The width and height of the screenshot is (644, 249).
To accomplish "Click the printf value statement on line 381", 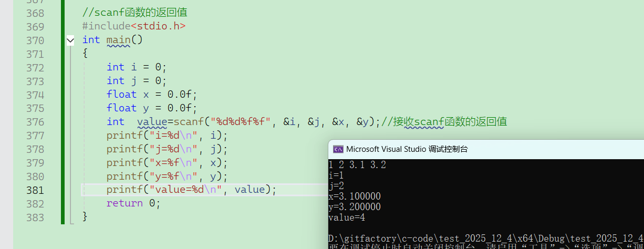I will click(191, 190).
